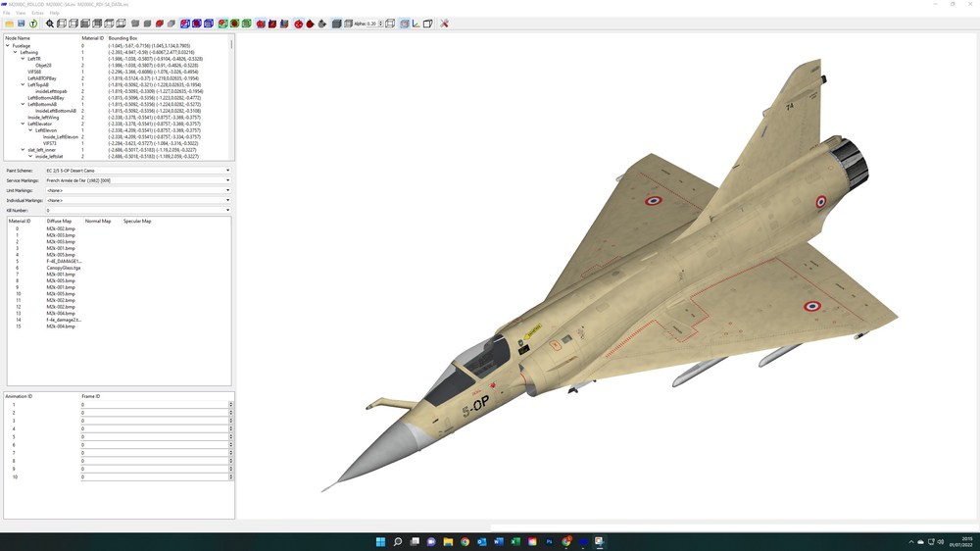This screenshot has width=980, height=551.
Task: Collapse the slat_left_inner tree node
Action: pos(24,150)
